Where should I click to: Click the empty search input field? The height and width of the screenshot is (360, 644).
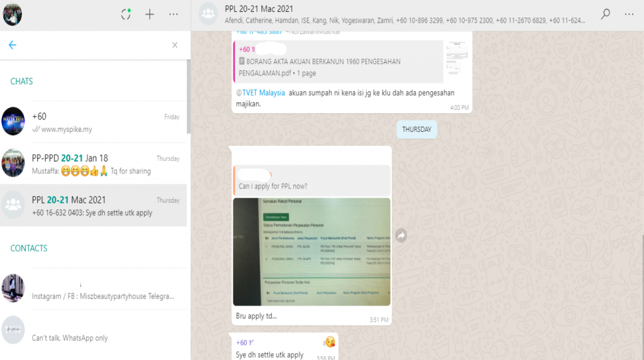96,45
